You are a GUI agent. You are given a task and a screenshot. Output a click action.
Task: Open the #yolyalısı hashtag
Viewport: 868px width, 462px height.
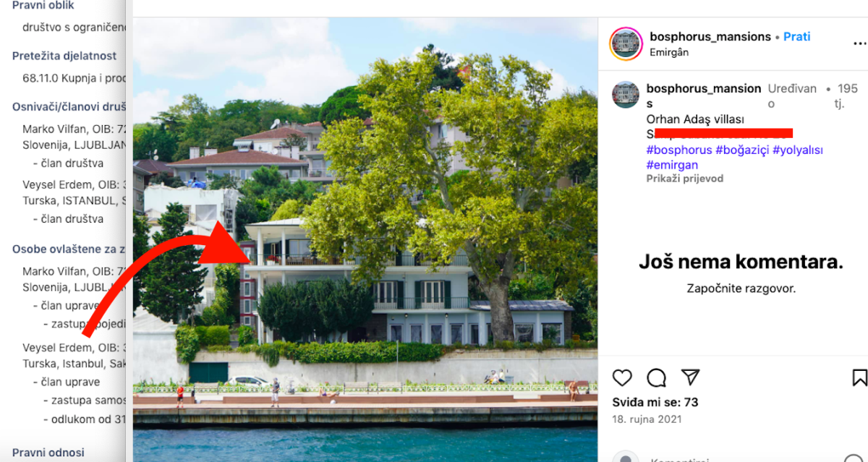[x=798, y=150]
